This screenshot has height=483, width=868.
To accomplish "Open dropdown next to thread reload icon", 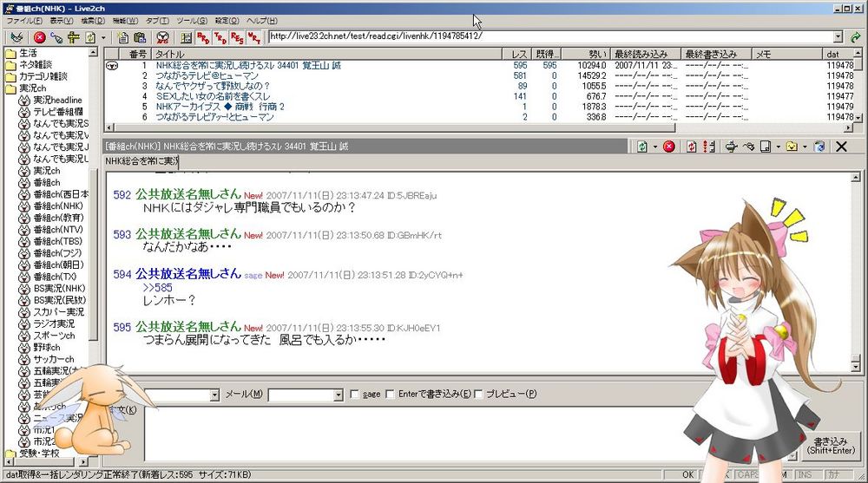I will point(654,147).
